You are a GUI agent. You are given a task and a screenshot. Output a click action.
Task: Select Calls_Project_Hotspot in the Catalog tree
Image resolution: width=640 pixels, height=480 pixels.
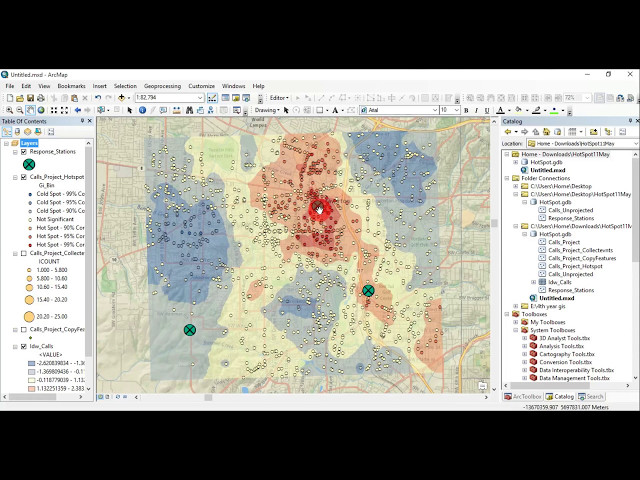[x=575, y=267]
